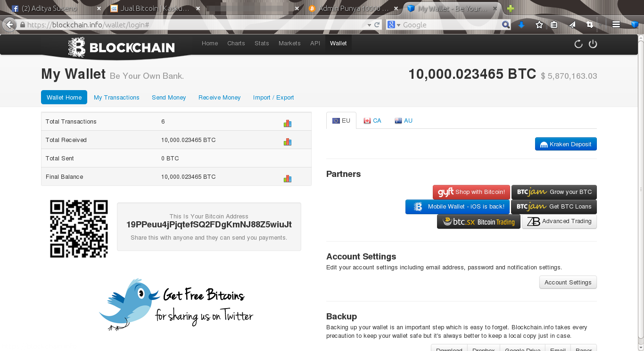Click the Total Sent 0 BTC value
644x351 pixels.
coord(170,159)
